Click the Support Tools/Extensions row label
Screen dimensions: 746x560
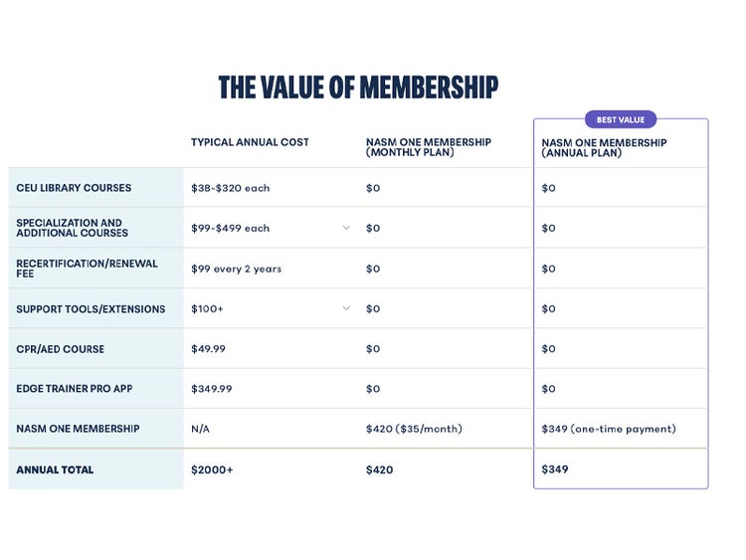coord(91,309)
